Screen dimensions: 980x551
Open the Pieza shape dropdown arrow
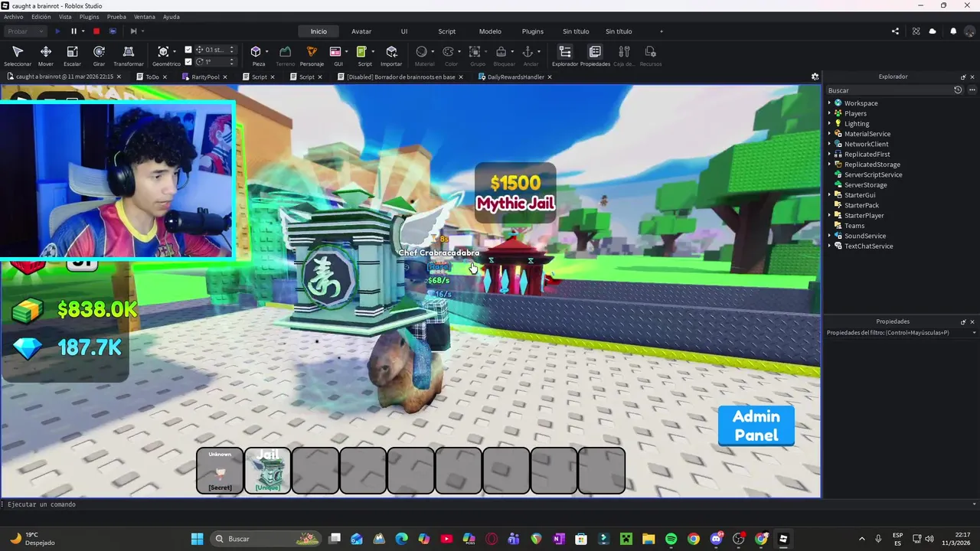267,52
